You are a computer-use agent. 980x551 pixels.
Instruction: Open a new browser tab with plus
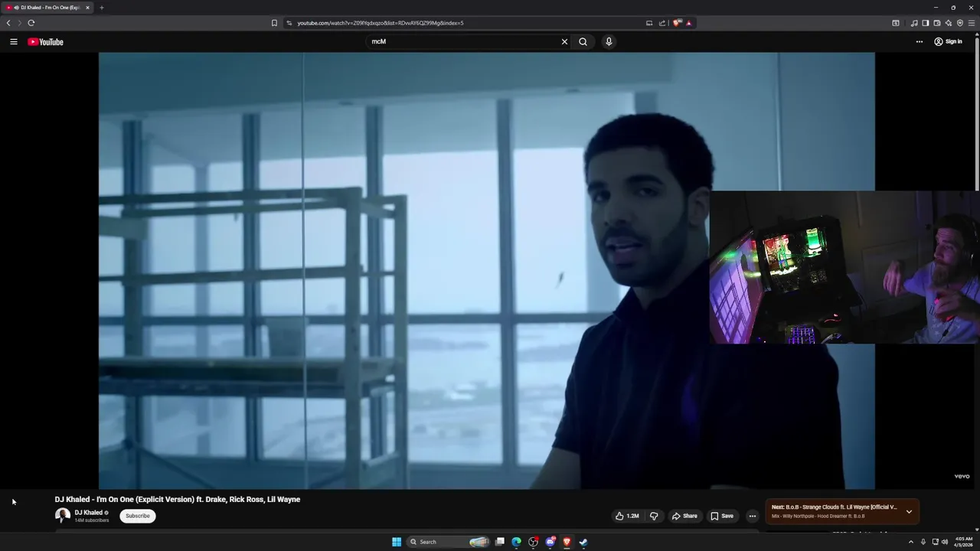[x=102, y=8]
